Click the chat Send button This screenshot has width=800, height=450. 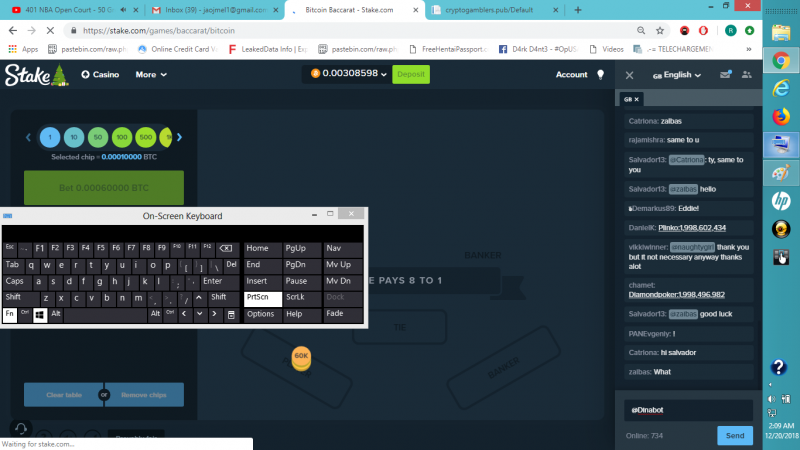tap(735, 436)
